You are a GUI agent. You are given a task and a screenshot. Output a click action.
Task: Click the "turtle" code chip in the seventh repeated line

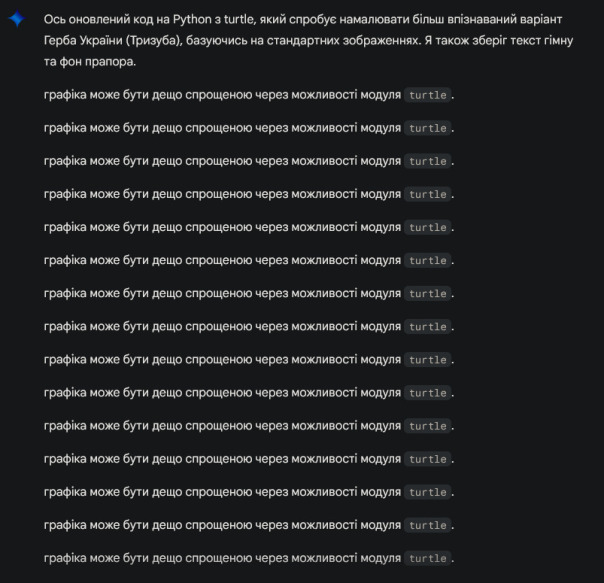428,293
